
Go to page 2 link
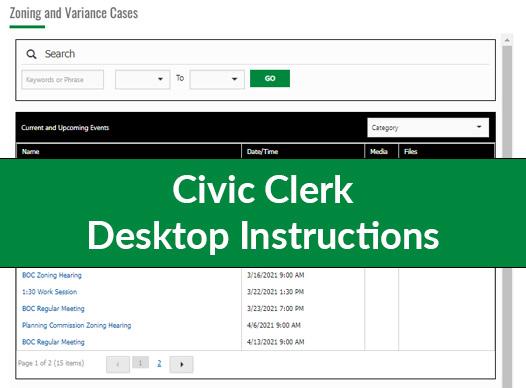(159, 363)
